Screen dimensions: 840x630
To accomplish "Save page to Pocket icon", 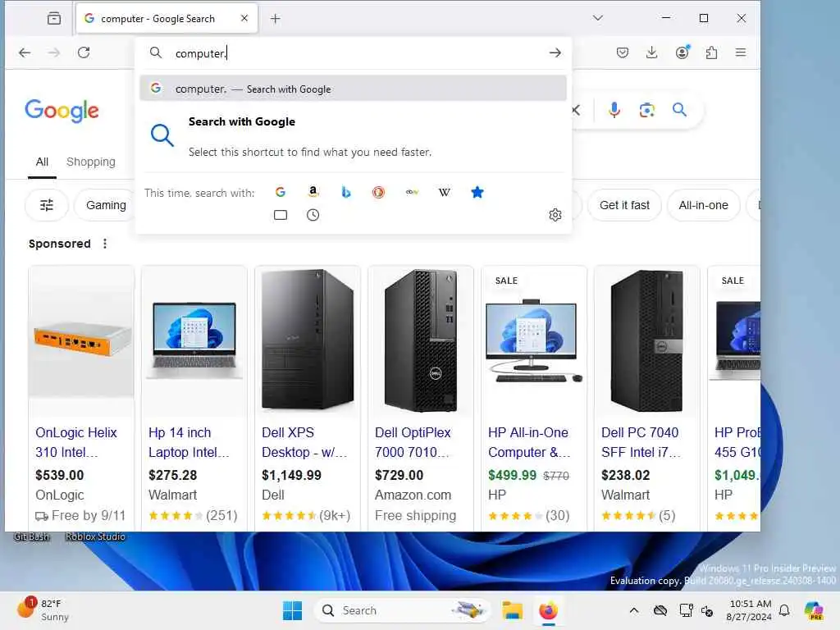I will click(x=622, y=52).
